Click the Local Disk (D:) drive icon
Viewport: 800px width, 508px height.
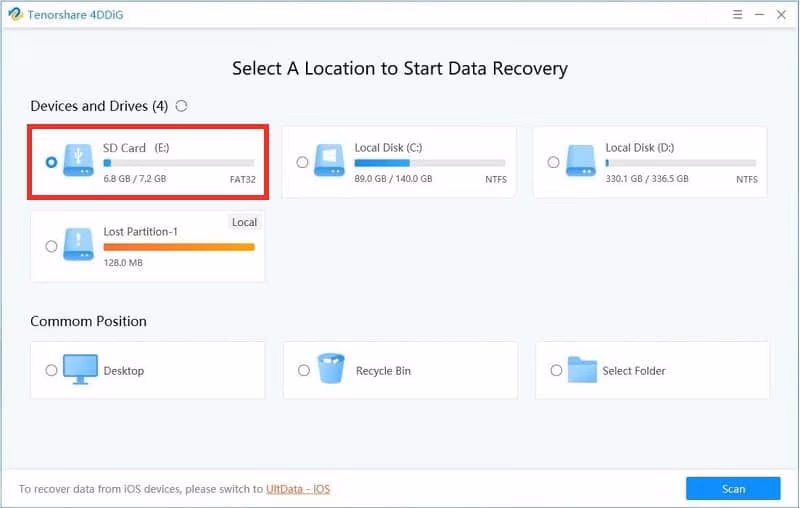tap(581, 161)
